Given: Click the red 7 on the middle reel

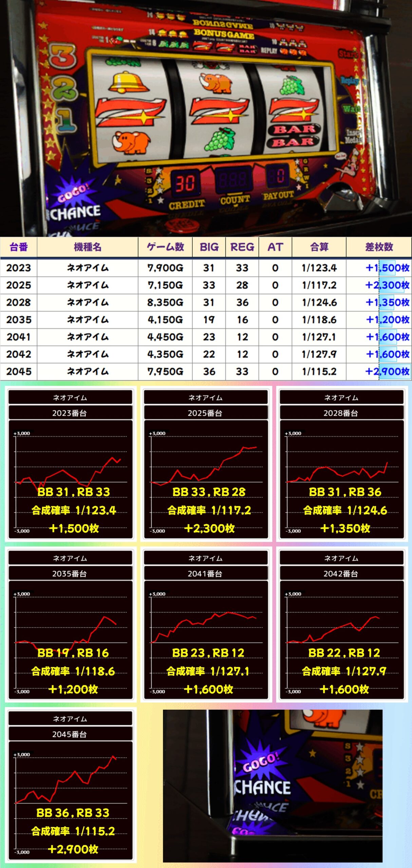Looking at the screenshot, I should pyautogui.click(x=219, y=111).
